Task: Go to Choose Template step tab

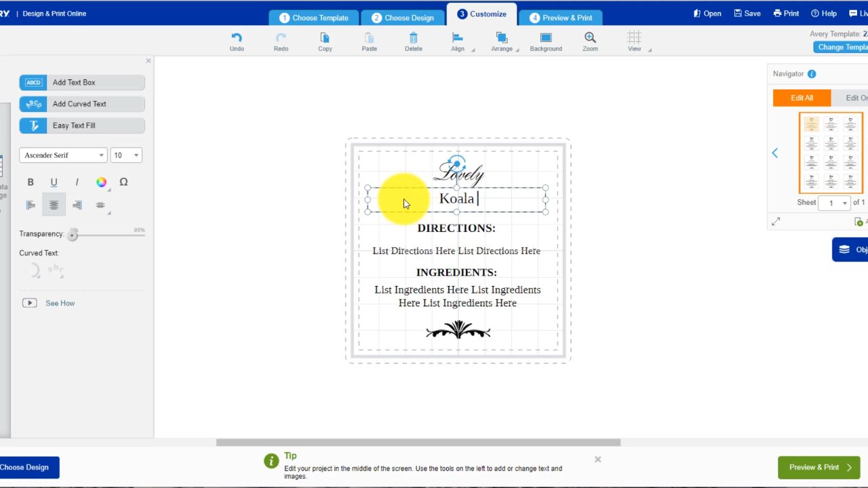Action: coord(313,18)
